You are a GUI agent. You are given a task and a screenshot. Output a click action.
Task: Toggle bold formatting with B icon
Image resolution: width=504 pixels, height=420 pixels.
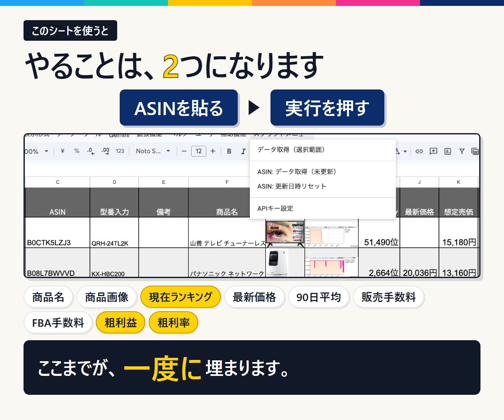tap(229, 151)
